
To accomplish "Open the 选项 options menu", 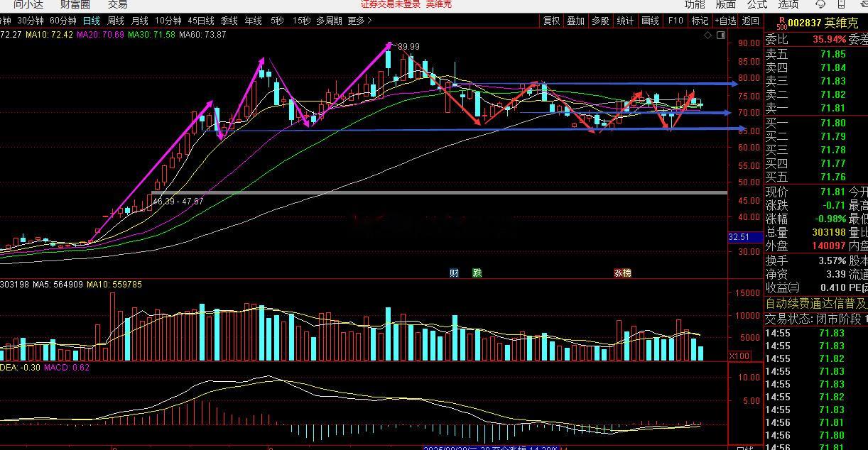I will pyautogui.click(x=788, y=4).
